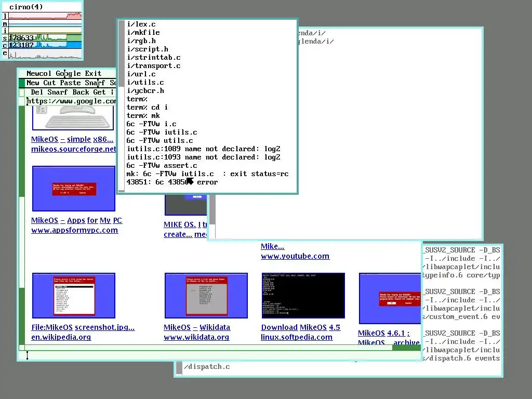Open the 'MikeOS 4.6.1 :' link

(x=384, y=333)
